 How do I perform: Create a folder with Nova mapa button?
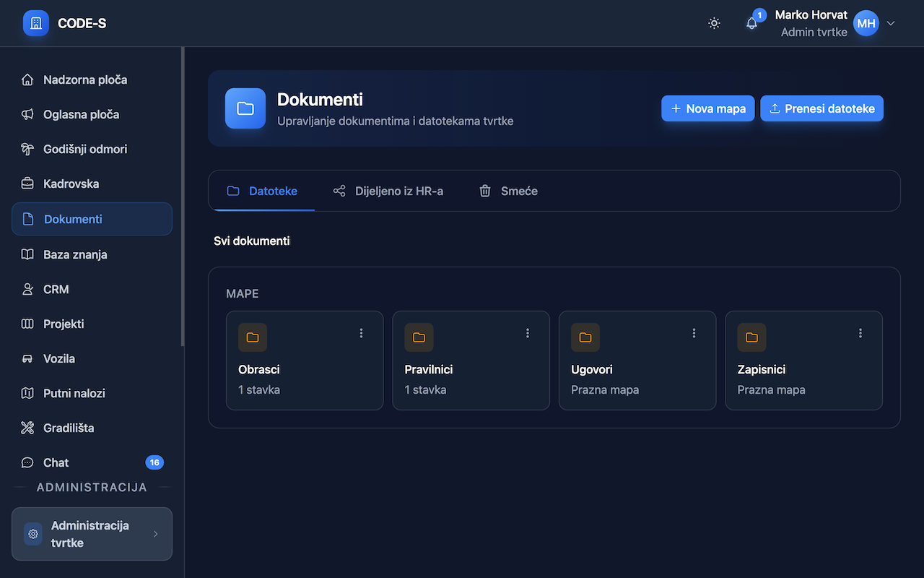[x=708, y=108]
